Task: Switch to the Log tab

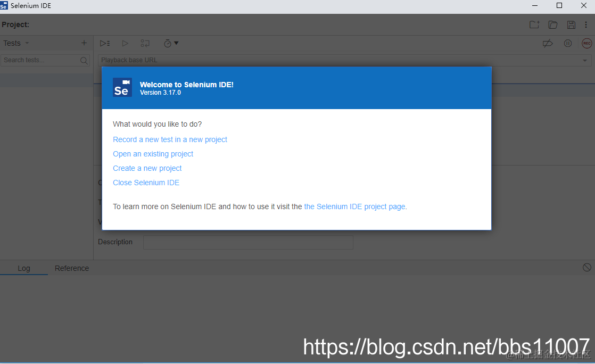Action: click(23, 268)
